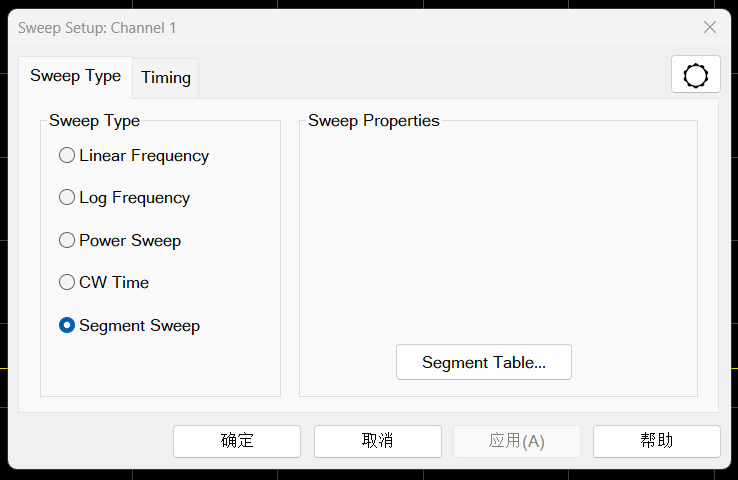The width and height of the screenshot is (738, 480).
Task: Open the Segment Table button
Action: coord(484,362)
